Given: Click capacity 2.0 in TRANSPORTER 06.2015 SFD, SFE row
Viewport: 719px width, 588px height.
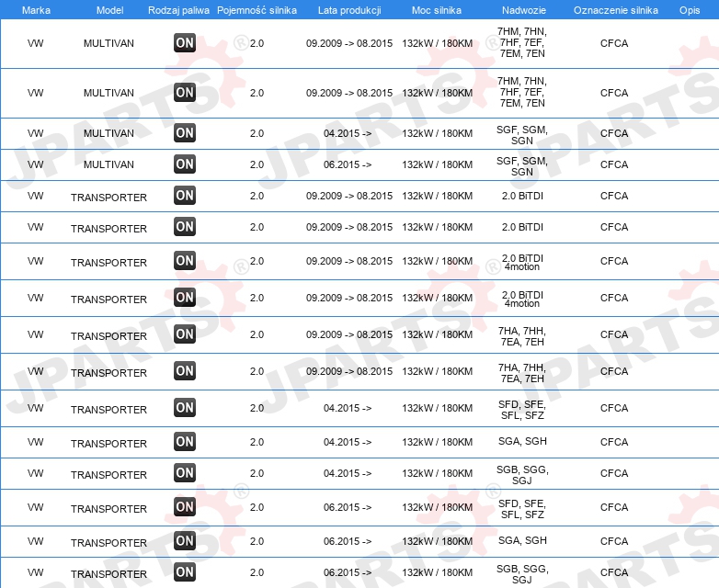Looking at the screenshot, I should point(257,507).
